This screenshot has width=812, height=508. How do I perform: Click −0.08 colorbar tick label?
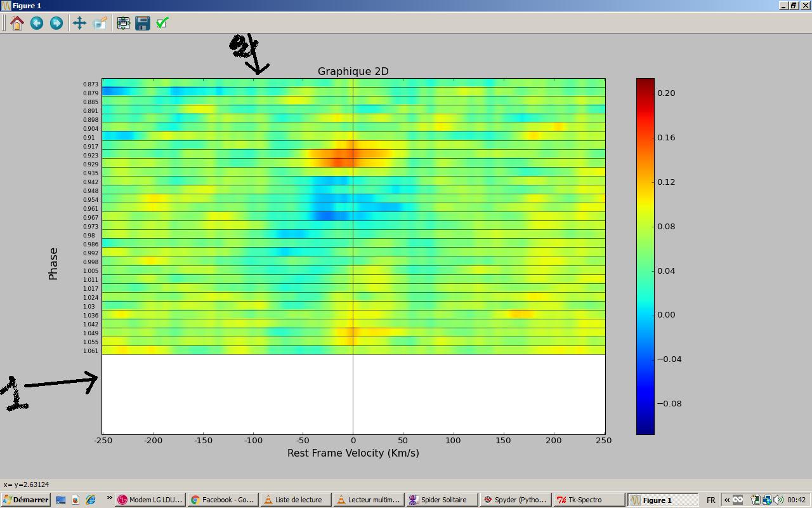(669, 403)
